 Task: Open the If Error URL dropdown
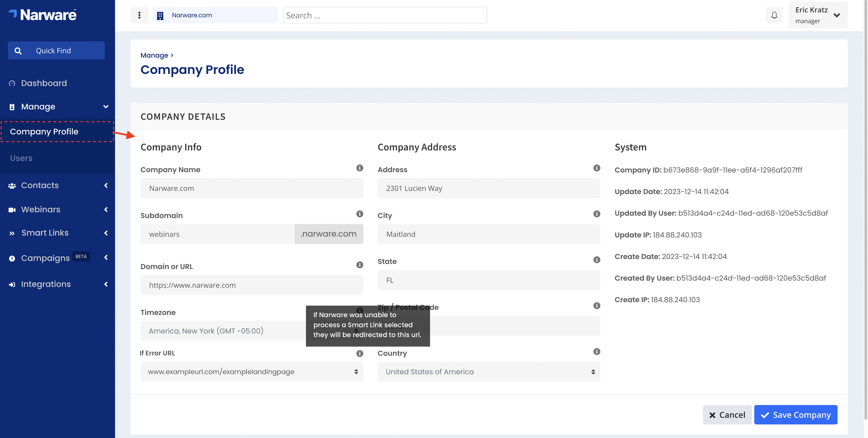pos(252,372)
